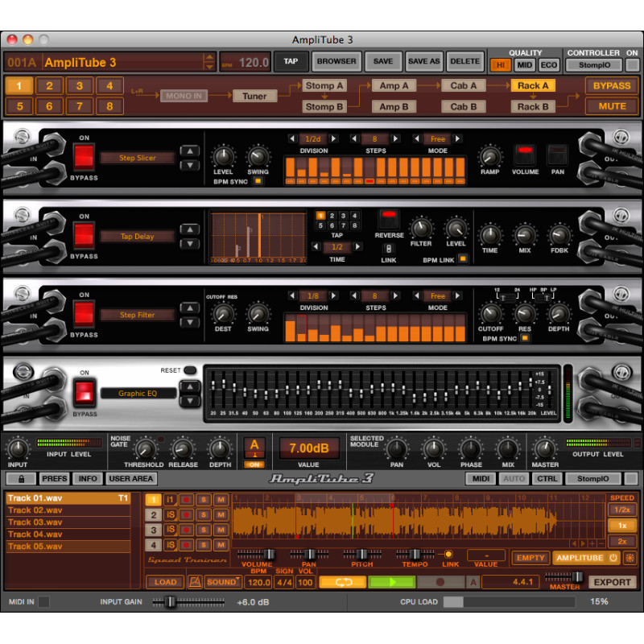Click the INPUT GAIN slider handle
The height and width of the screenshot is (644, 644).
170,602
